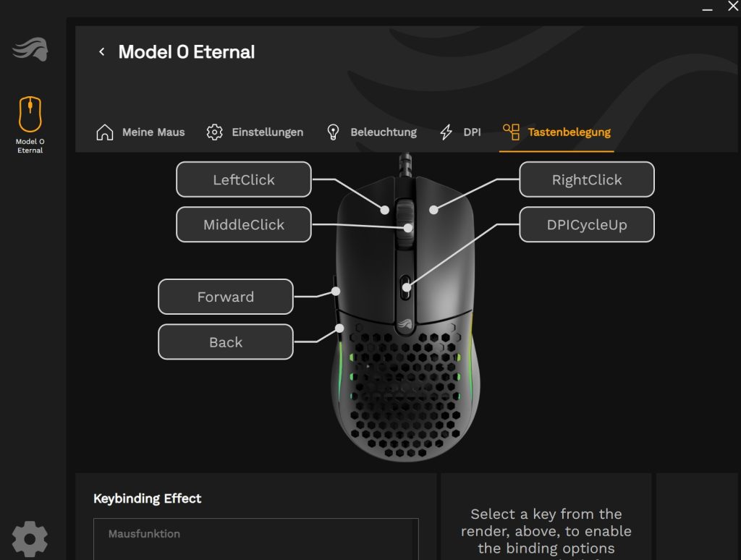
Task: Switch to the DPI tab
Action: point(472,132)
